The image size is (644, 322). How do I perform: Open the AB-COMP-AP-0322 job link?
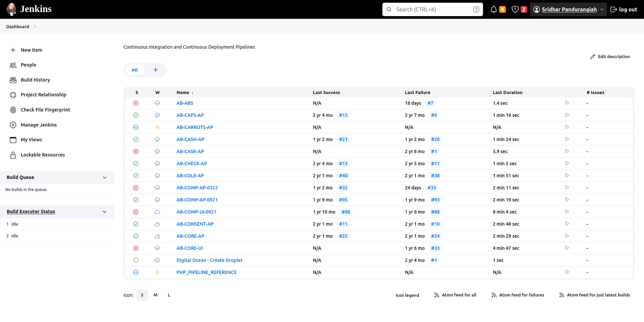(x=197, y=188)
